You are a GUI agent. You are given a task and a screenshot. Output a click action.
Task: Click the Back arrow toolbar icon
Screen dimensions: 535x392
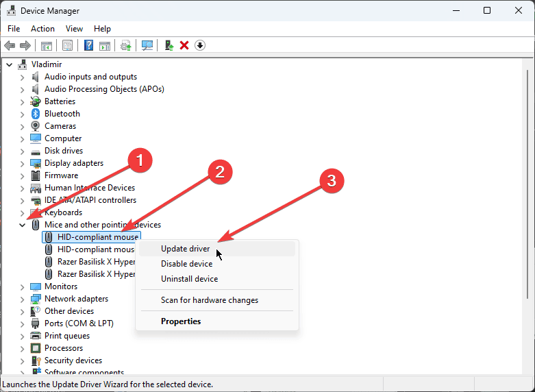[10, 45]
